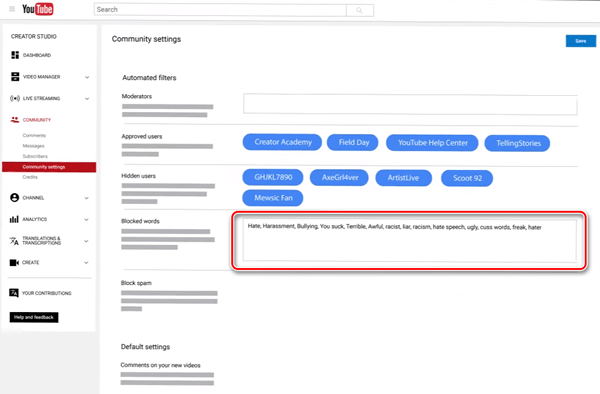The height and width of the screenshot is (394, 600).
Task: Click the Scoot 92 hidden user chip
Action: 467,178
